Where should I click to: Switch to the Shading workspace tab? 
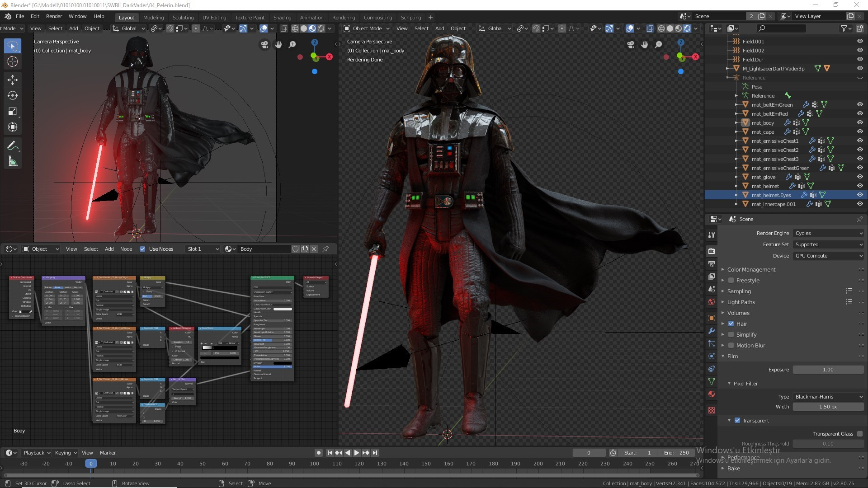pyautogui.click(x=282, y=18)
